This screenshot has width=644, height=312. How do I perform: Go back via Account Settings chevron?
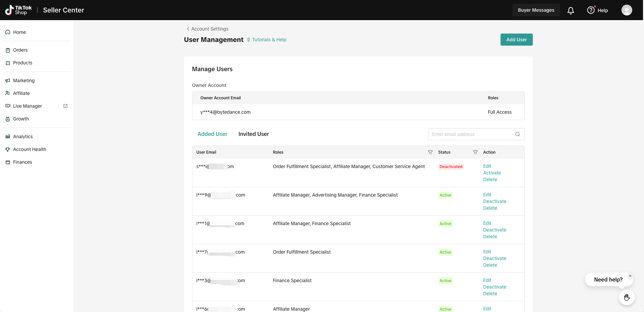point(188,29)
